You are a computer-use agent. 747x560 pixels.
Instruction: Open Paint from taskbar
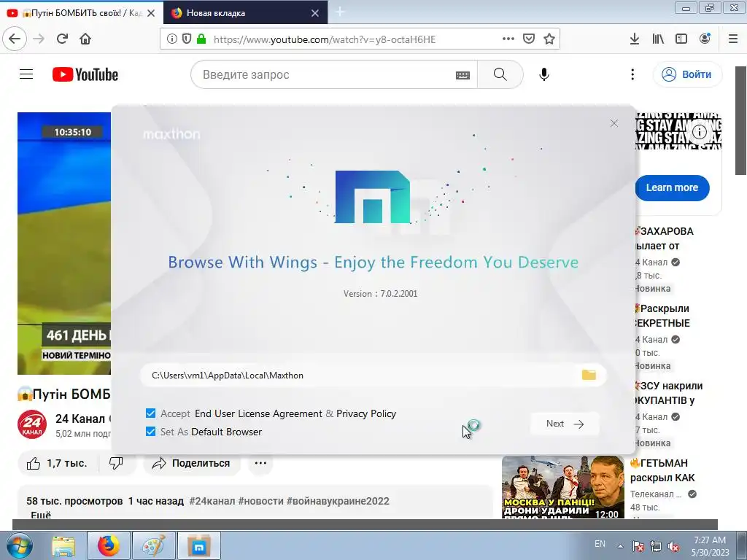tap(153, 545)
